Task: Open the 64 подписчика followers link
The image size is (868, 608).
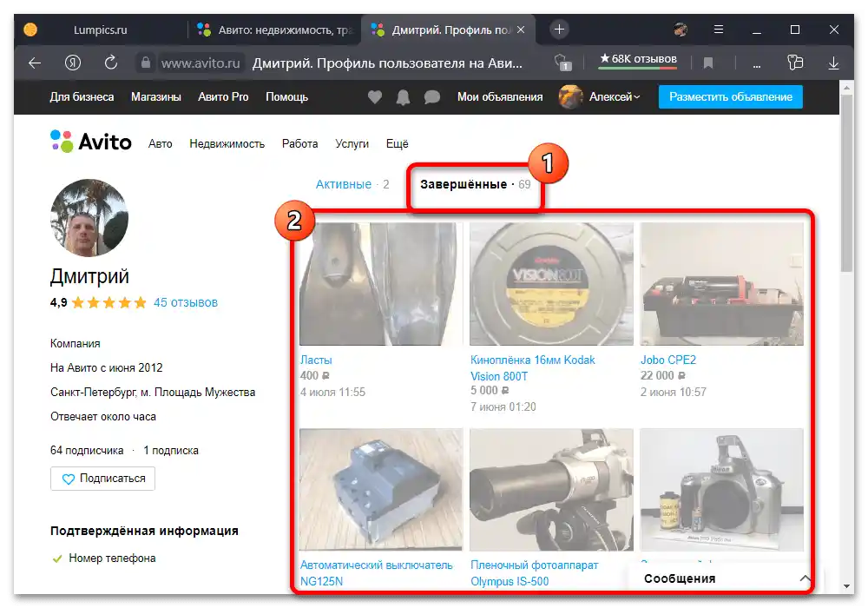Action: pos(87,450)
